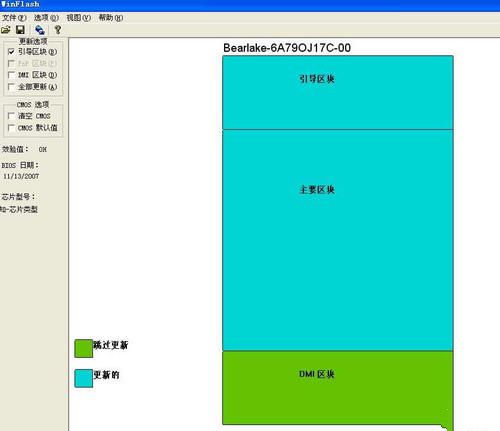Select the green DMI 区块 block
This screenshot has width=500, height=431.
pos(338,388)
